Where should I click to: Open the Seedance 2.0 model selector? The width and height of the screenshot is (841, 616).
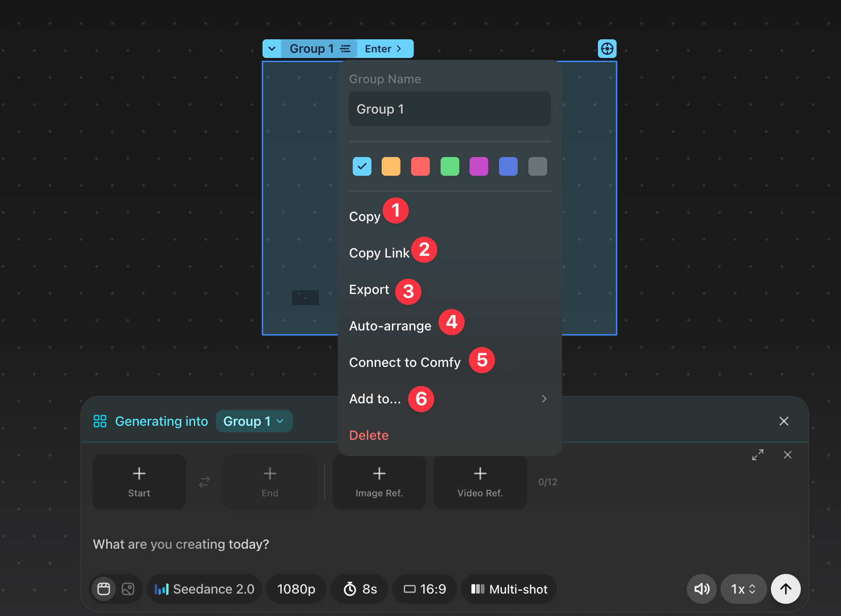click(x=204, y=589)
